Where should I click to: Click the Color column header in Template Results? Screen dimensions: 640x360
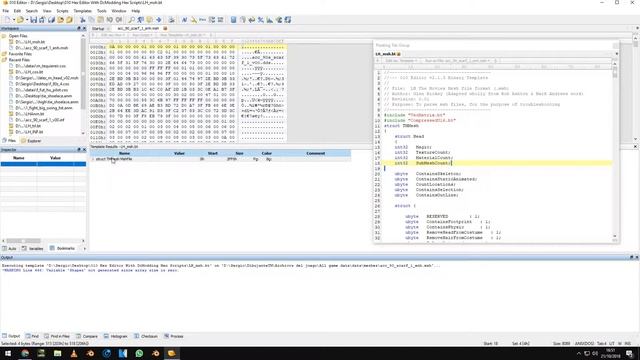tap(267, 153)
